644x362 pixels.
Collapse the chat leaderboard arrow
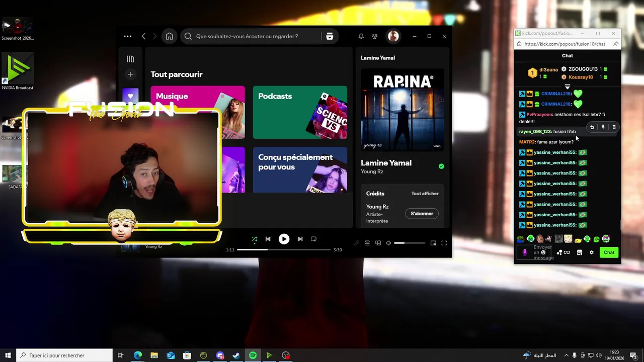tap(568, 87)
